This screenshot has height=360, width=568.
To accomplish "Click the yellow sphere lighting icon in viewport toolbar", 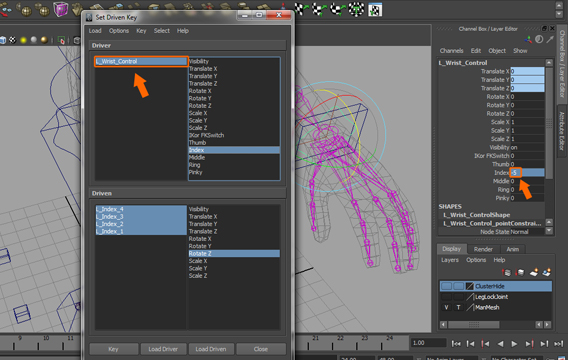I will coord(24,40).
